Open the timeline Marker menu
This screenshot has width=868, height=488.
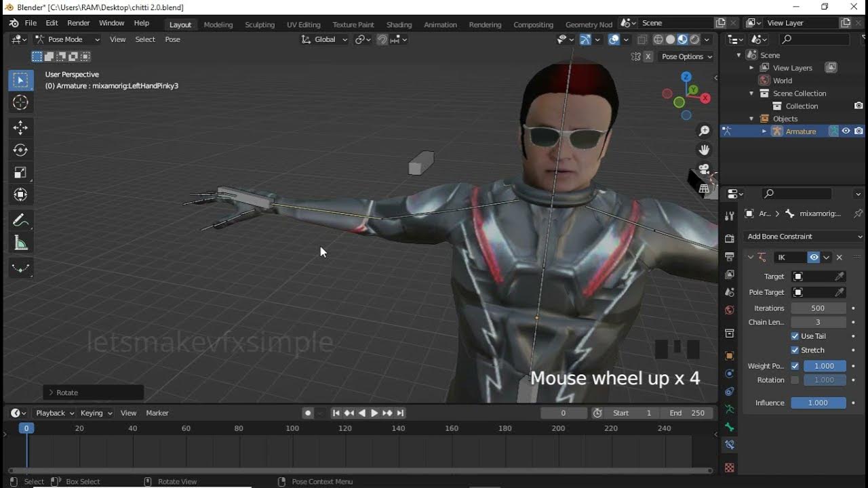(157, 413)
